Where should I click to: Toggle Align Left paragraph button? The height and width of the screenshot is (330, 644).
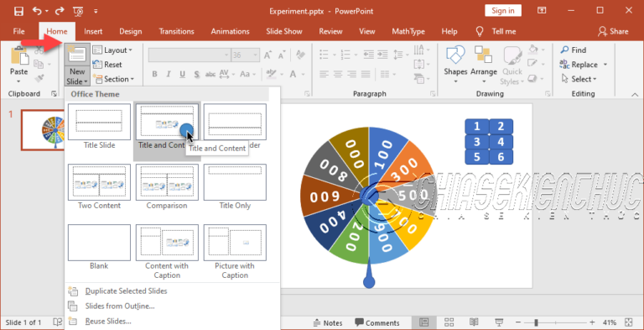coord(324,75)
